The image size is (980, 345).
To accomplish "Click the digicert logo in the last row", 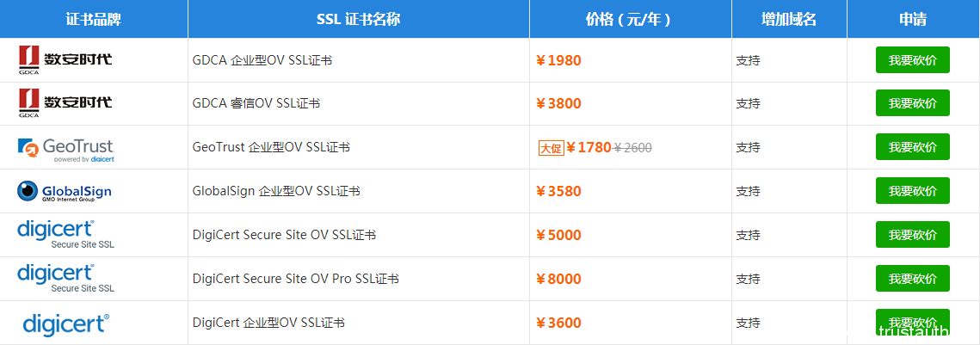I will (x=65, y=323).
